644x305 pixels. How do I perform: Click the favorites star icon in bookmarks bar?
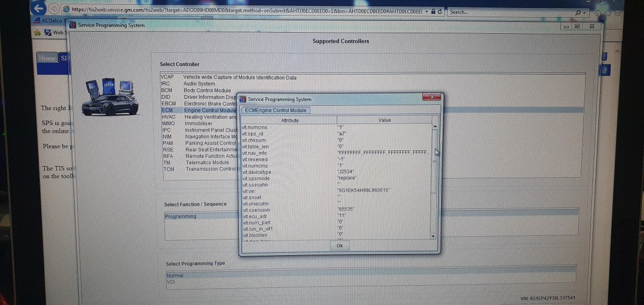pyautogui.click(x=37, y=32)
